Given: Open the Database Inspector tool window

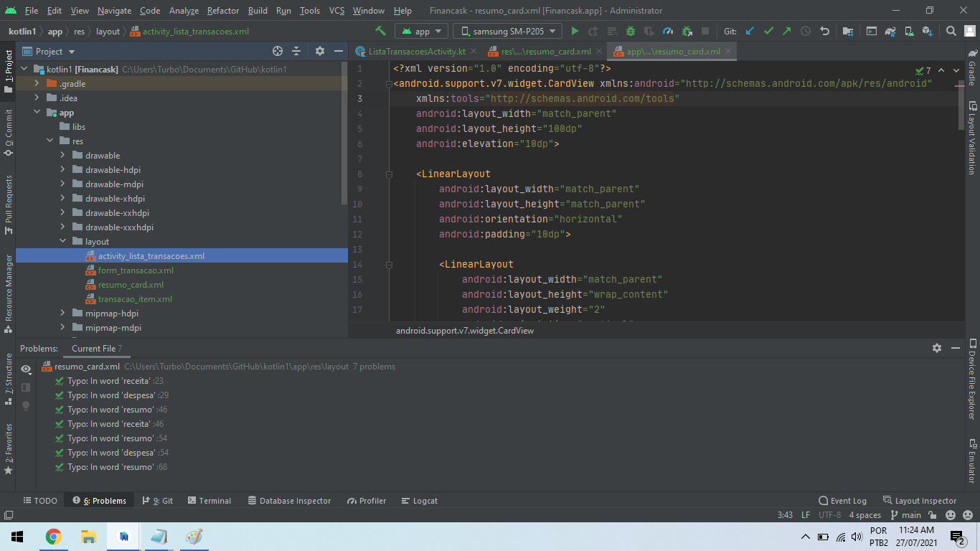Looking at the screenshot, I should (x=289, y=501).
